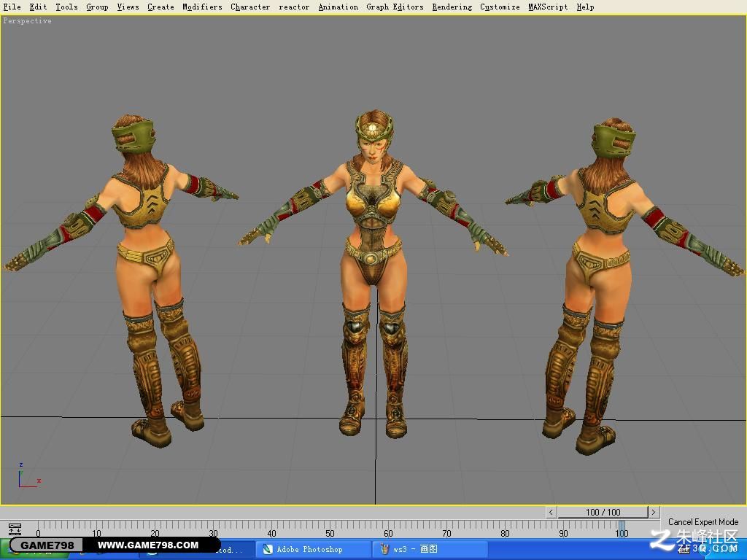This screenshot has width=747, height=560.
Task: Click frame 20 on the track bar
Action: (155, 533)
